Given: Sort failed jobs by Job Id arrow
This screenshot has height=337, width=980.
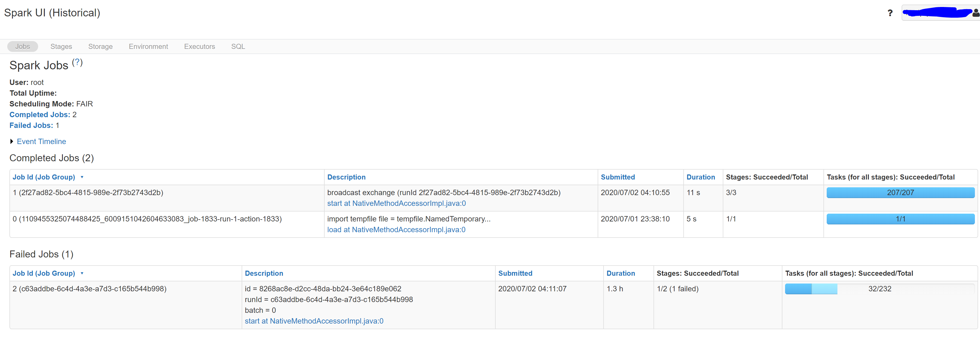Looking at the screenshot, I should click(82, 273).
